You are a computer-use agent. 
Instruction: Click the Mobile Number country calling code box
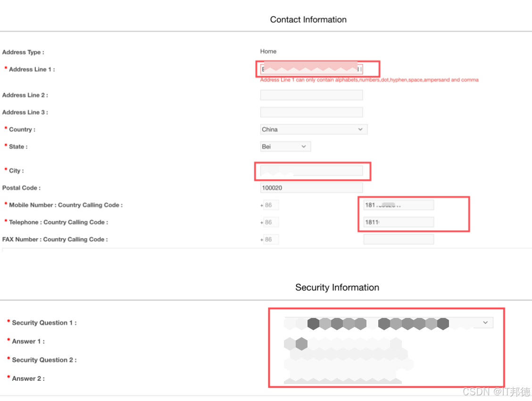point(271,205)
